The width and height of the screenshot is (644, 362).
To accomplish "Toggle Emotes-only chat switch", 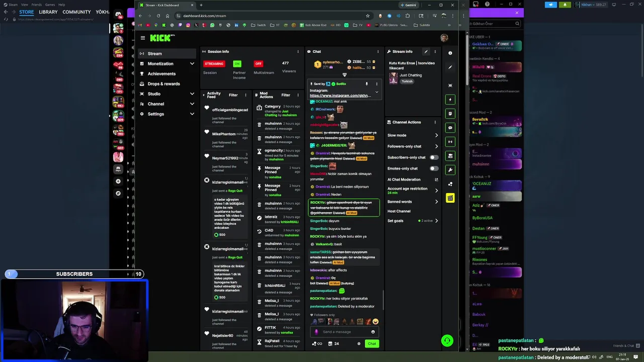I will point(434,168).
